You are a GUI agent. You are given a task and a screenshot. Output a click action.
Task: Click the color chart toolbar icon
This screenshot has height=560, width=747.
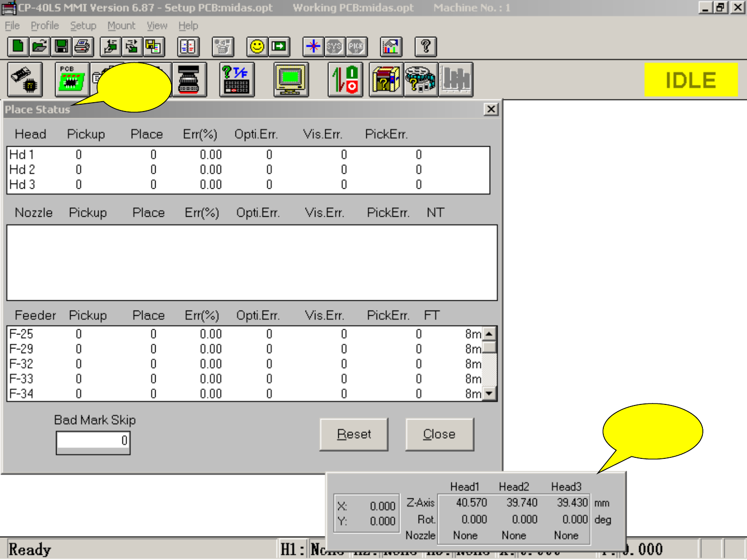391,47
